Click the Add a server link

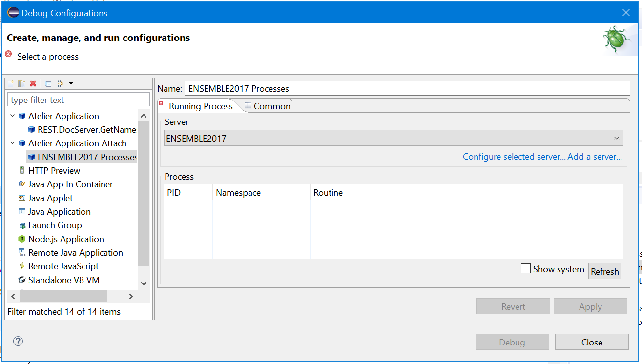coord(594,157)
